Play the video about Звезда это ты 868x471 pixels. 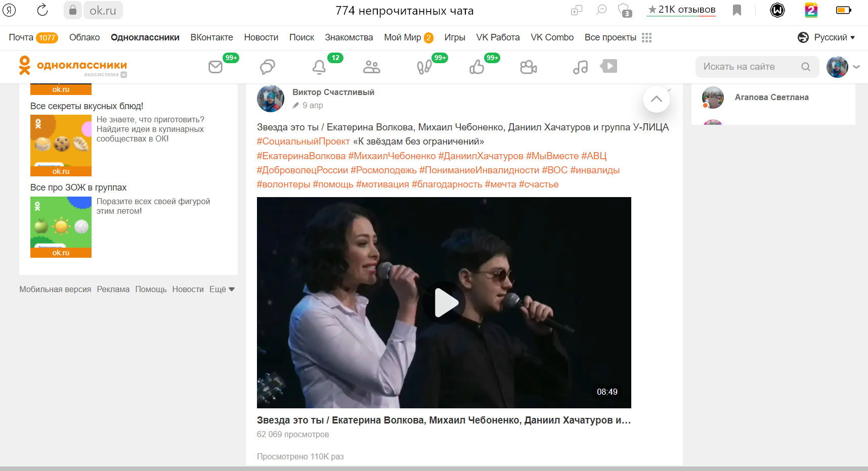click(444, 303)
